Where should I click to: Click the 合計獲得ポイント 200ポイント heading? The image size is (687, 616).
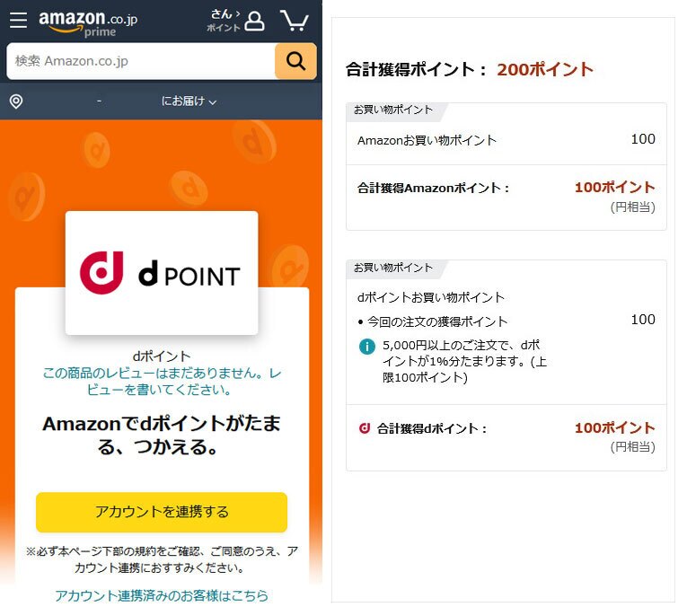click(470, 69)
